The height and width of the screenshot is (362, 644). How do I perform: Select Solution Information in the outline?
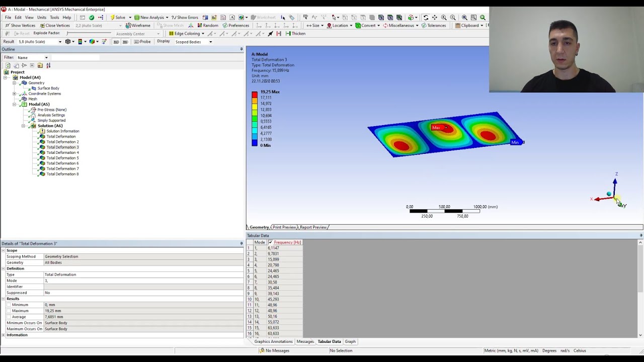click(62, 131)
